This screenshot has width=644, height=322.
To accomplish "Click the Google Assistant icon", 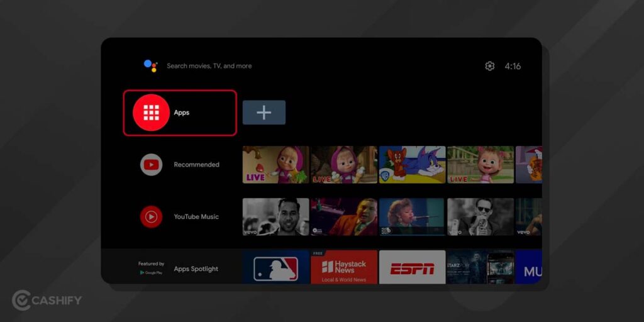I will point(150,65).
